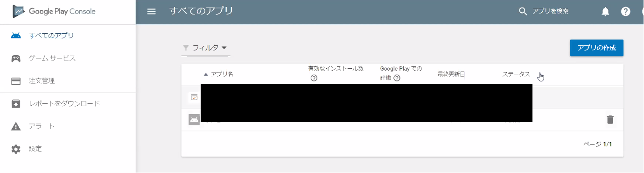The width and height of the screenshot is (644, 173).
Task: Click the ステータス column header
Action: coord(516,74)
